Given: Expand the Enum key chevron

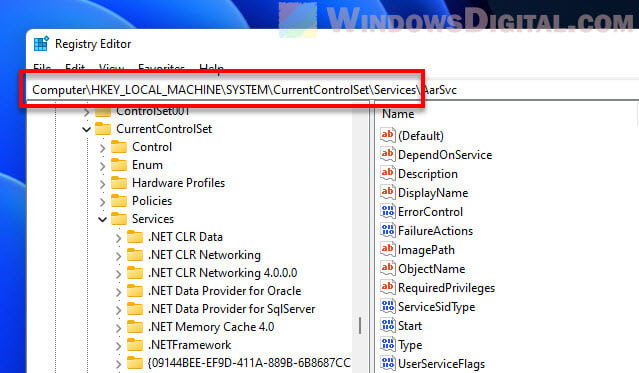Looking at the screenshot, I should (102, 166).
